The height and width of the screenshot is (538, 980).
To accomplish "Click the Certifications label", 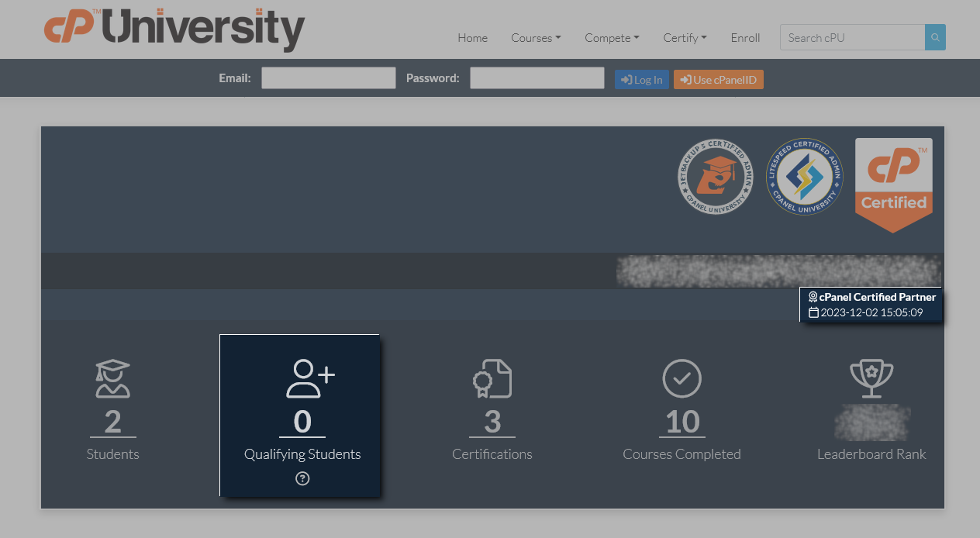I will pyautogui.click(x=492, y=454).
